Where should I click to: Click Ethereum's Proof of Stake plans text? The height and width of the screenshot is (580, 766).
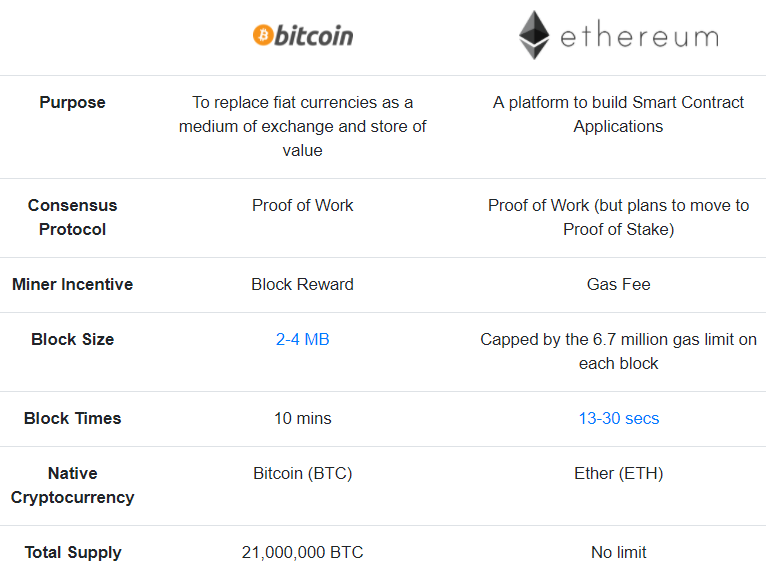pyautogui.click(x=618, y=217)
